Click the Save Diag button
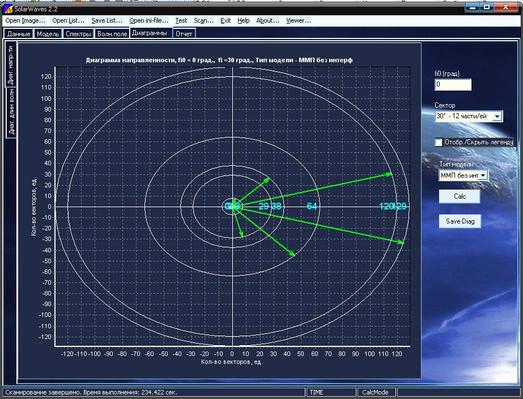523x399 pixels. pyautogui.click(x=460, y=221)
